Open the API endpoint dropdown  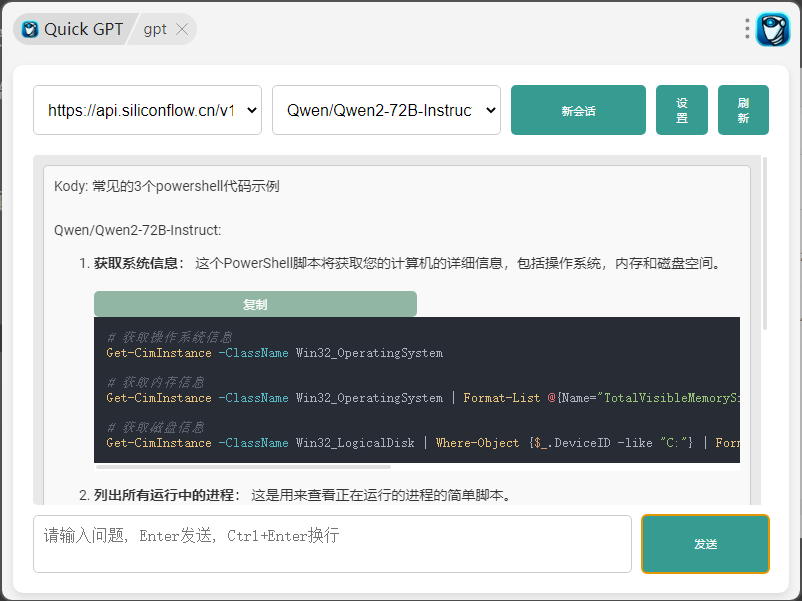tap(147, 110)
